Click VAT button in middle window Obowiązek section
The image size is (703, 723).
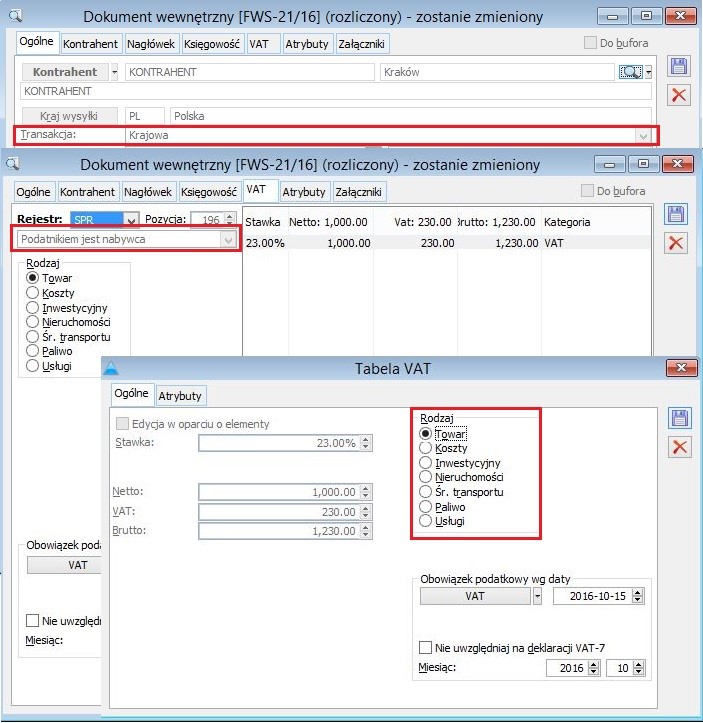(65, 565)
